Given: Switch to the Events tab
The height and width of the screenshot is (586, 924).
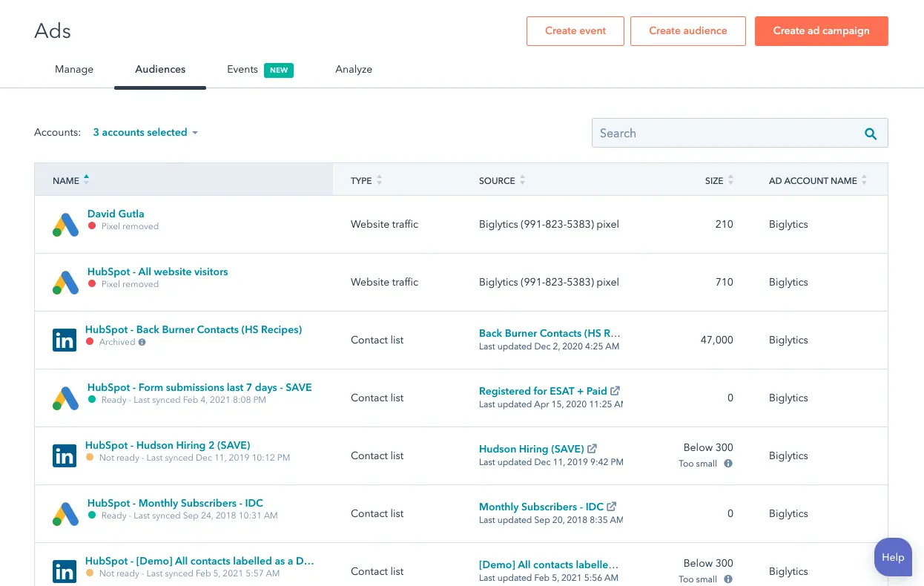Looking at the screenshot, I should pos(242,69).
